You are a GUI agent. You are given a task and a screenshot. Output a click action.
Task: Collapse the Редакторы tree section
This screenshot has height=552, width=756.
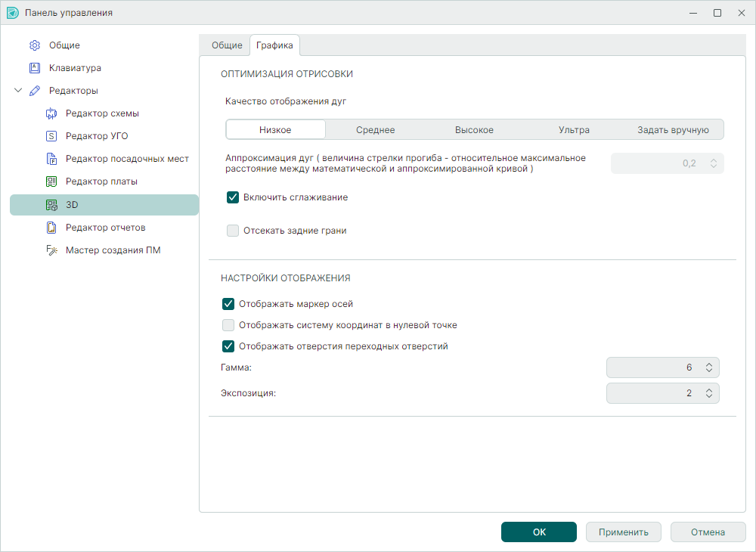tap(18, 91)
